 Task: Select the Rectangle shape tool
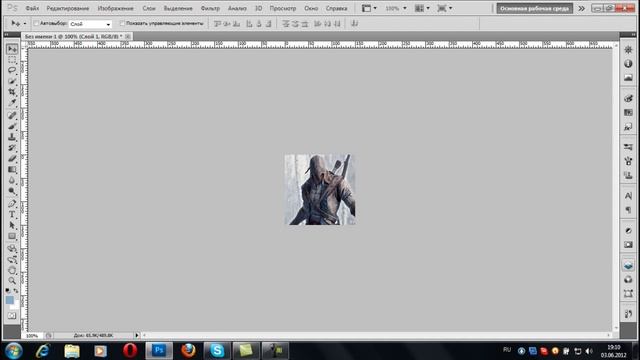pos(12,236)
